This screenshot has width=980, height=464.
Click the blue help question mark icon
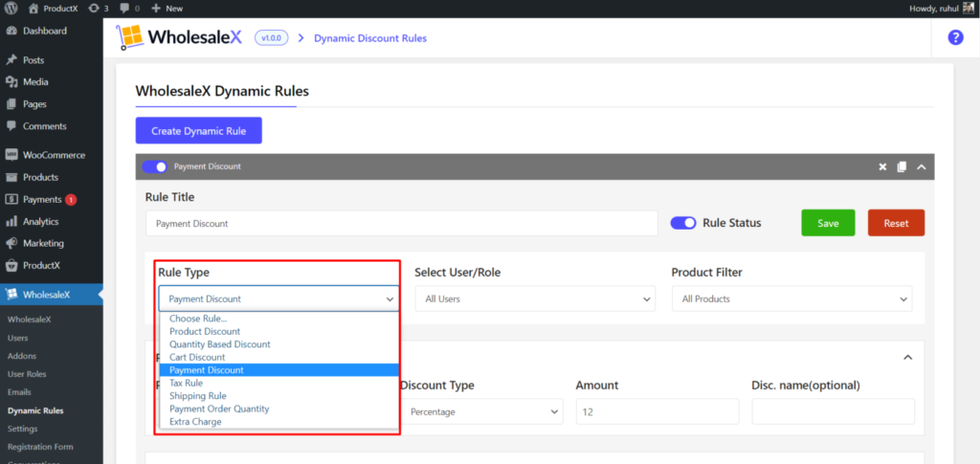click(x=955, y=37)
